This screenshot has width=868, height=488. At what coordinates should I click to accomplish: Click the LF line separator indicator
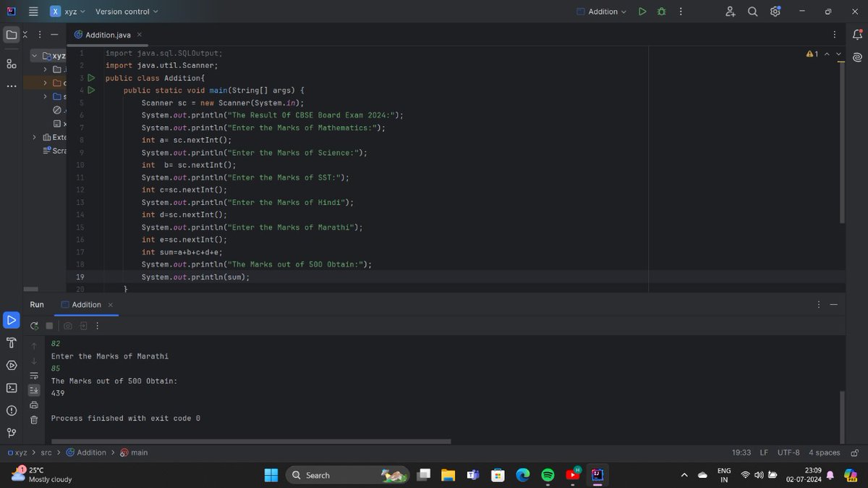tap(764, 453)
